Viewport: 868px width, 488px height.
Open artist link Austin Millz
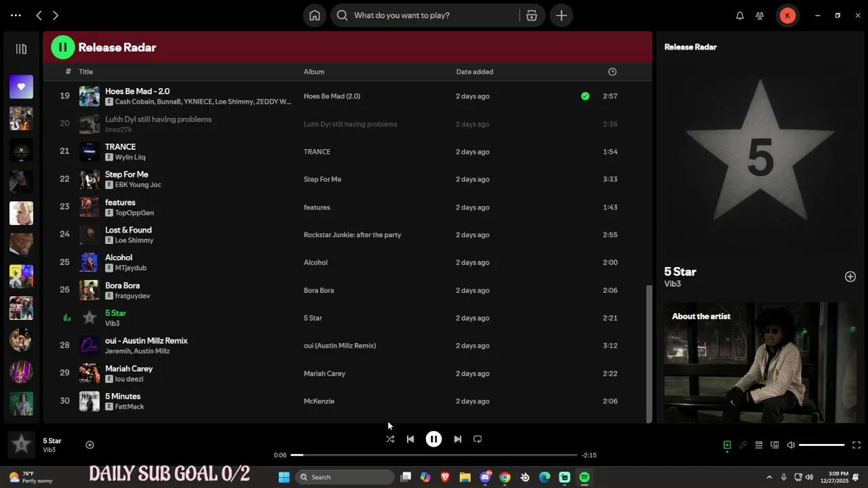pyautogui.click(x=152, y=351)
